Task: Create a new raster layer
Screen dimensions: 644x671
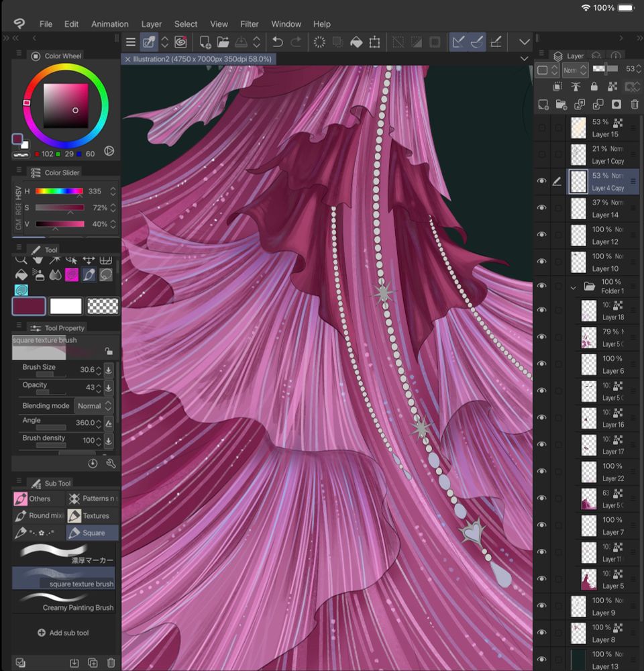Action: [543, 104]
